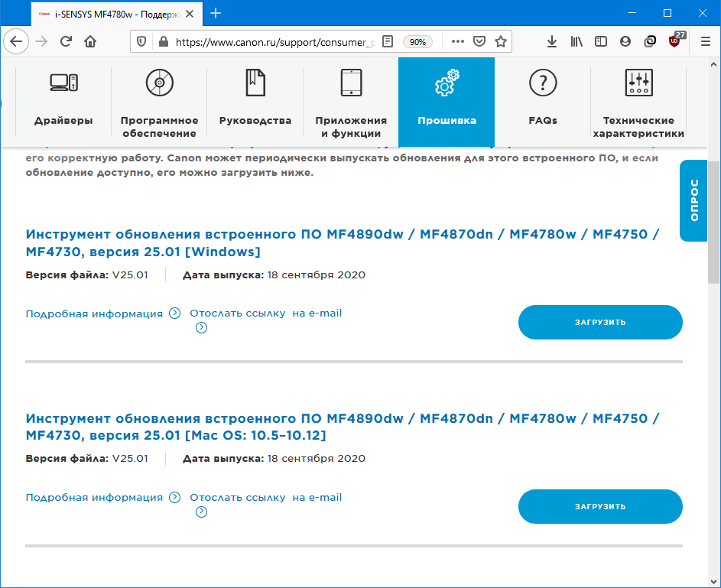
Task: Click the uBlock Origin extension icon
Action: click(675, 41)
